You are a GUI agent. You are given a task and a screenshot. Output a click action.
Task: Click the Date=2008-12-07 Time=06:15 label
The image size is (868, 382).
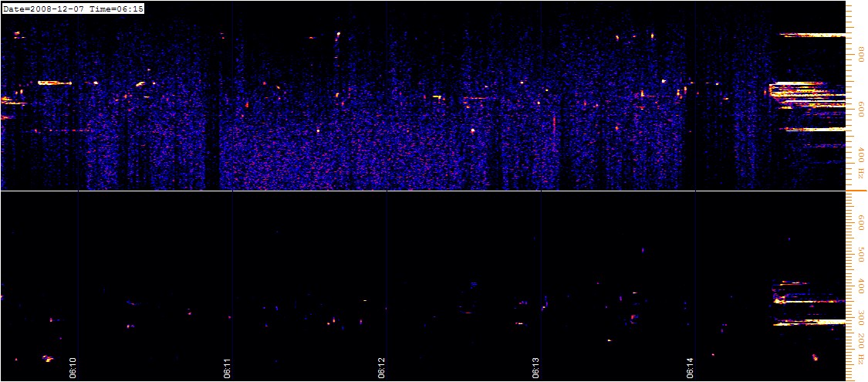point(73,9)
